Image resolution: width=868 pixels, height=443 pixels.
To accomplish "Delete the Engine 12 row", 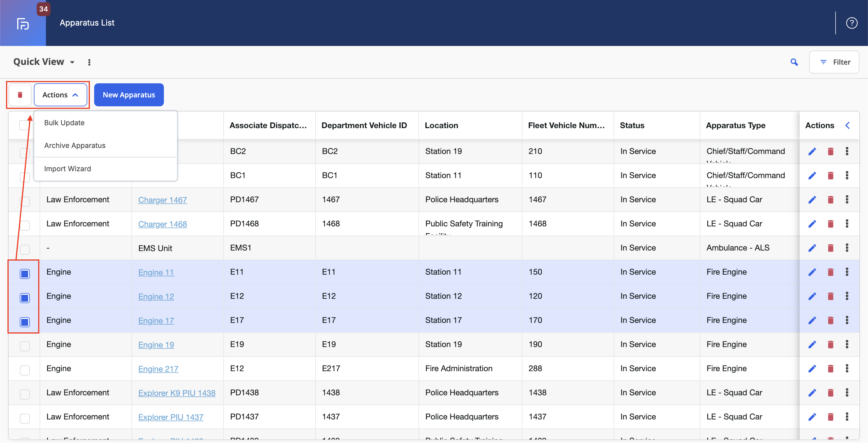I will [830, 296].
